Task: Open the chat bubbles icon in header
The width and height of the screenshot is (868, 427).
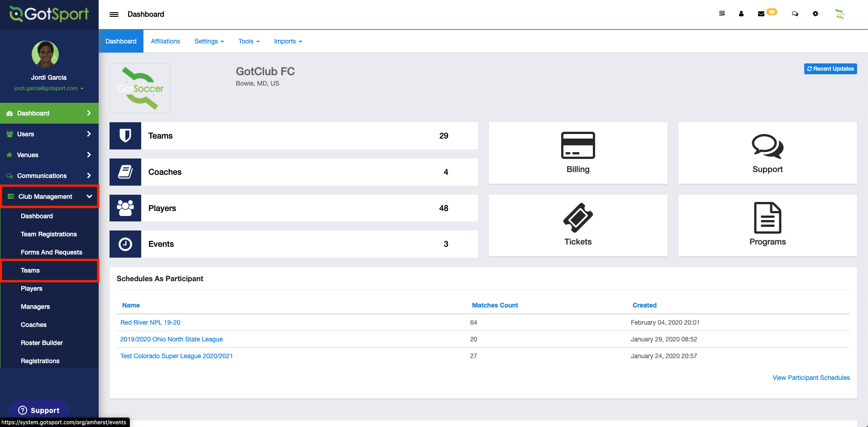Action: point(795,14)
